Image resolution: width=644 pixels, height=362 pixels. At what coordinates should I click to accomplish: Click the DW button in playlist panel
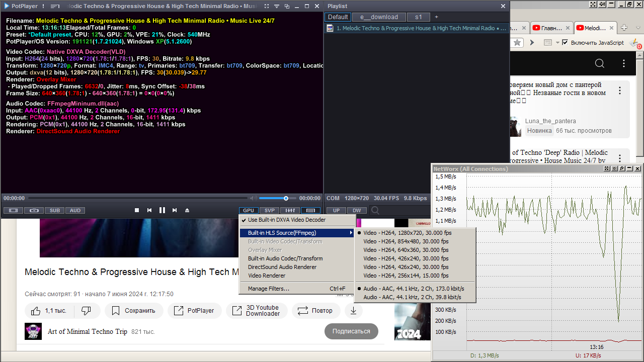tap(357, 211)
